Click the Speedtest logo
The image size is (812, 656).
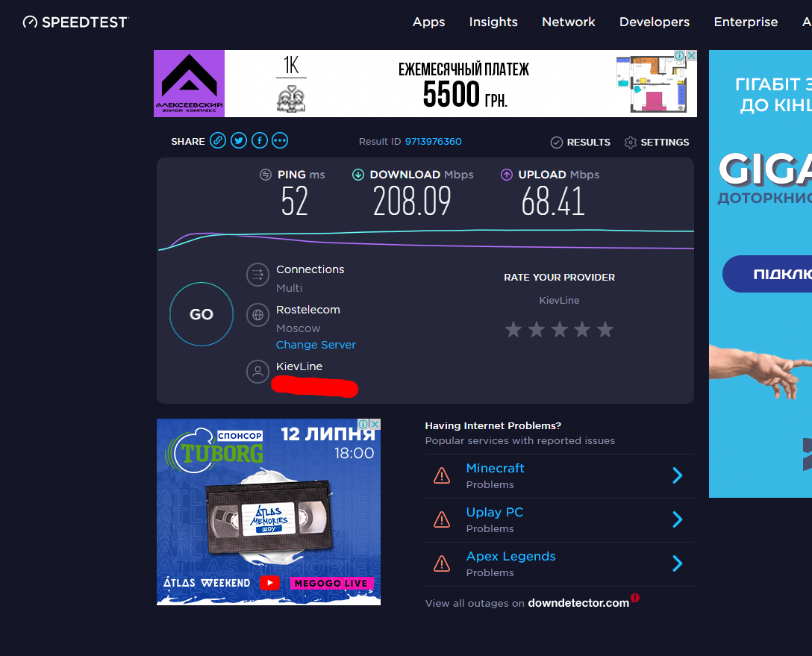(75, 22)
